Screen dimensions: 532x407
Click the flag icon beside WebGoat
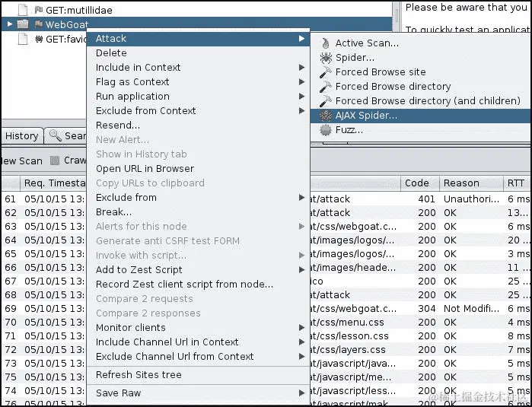(x=39, y=24)
